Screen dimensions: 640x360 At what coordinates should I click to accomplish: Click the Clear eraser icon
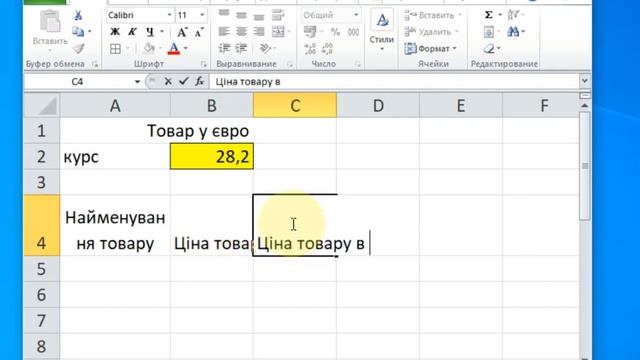(x=489, y=49)
